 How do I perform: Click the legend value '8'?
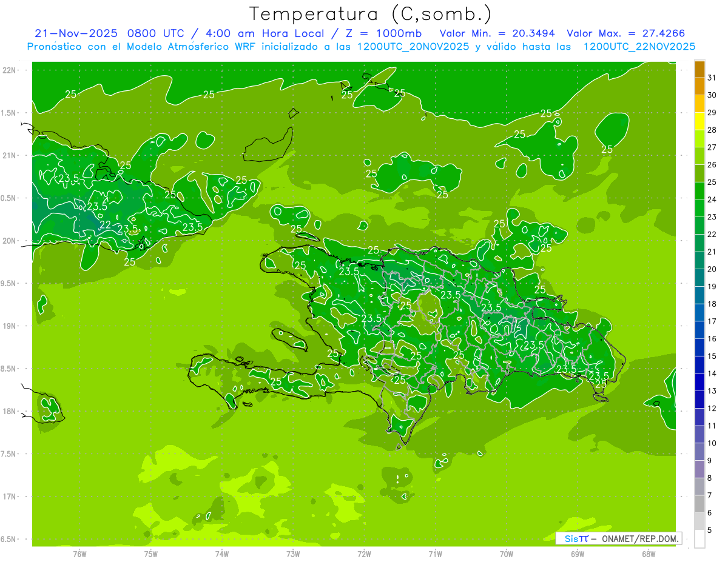[710, 477]
